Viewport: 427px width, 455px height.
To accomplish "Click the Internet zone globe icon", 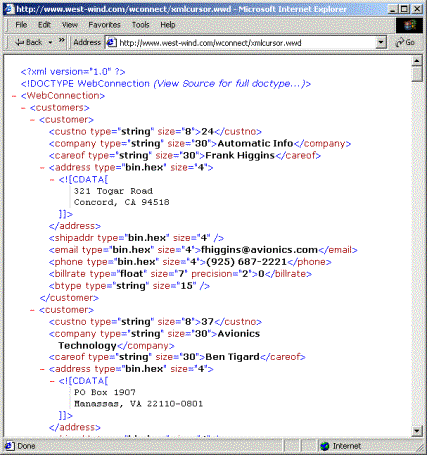I will tap(325, 446).
